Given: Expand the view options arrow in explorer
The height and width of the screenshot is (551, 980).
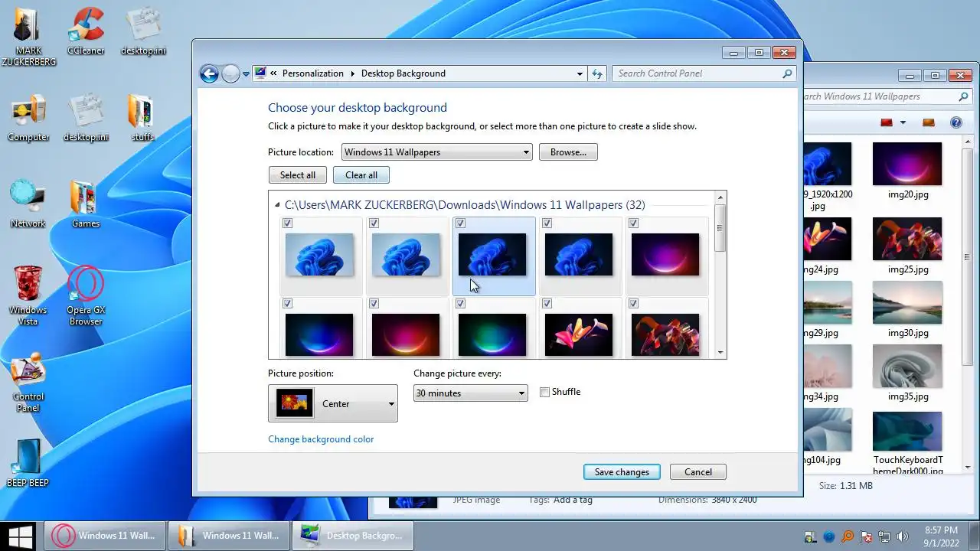Looking at the screenshot, I should 903,123.
